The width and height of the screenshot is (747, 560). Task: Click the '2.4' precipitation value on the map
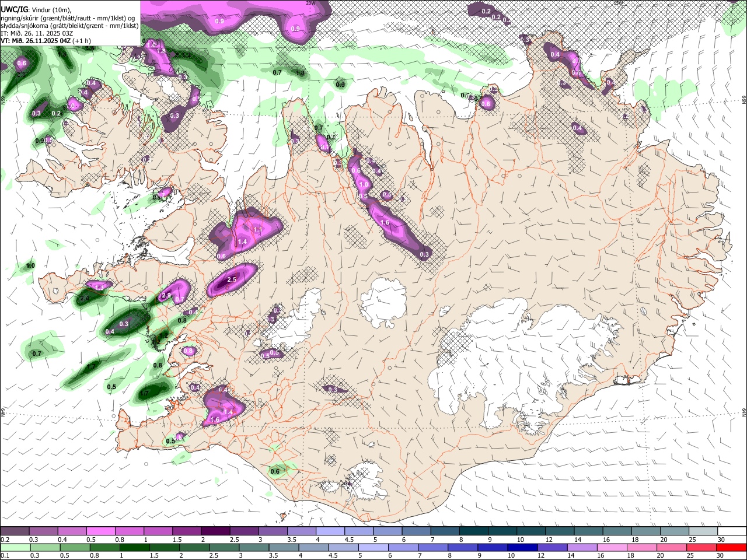[85, 298]
